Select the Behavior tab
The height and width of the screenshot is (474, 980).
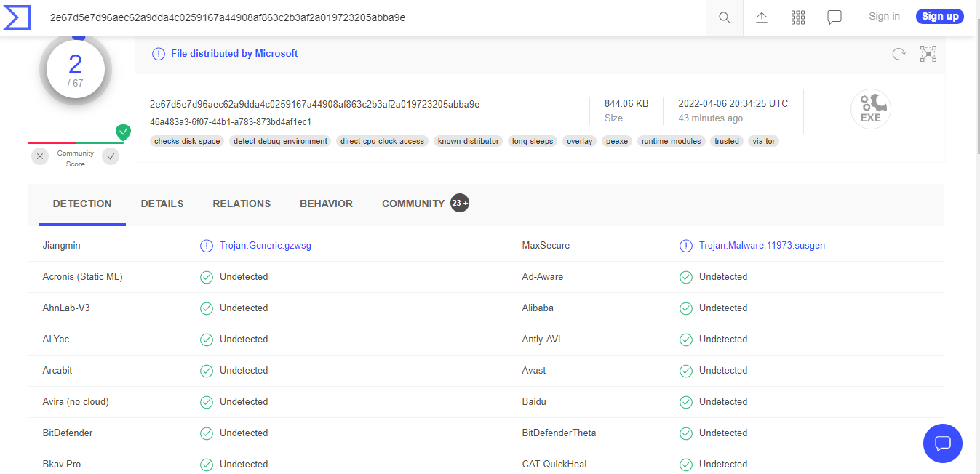pos(326,204)
